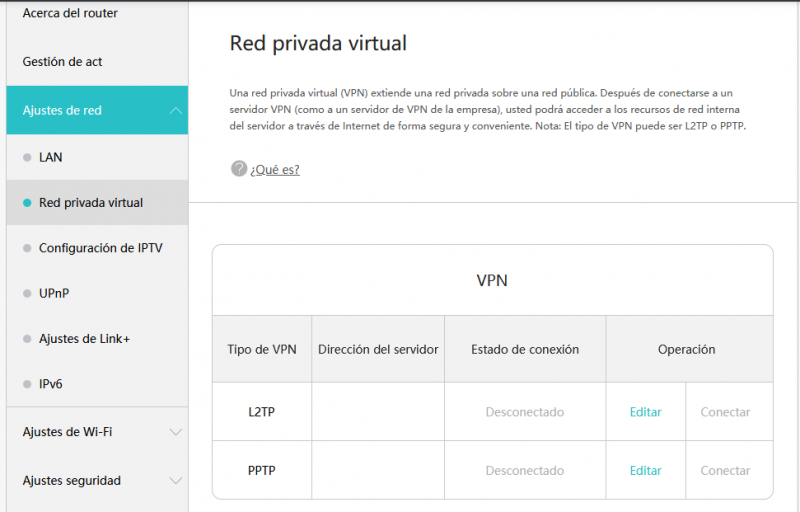Navigate to IPv6 settings
The height and width of the screenshot is (512, 800).
click(x=52, y=383)
